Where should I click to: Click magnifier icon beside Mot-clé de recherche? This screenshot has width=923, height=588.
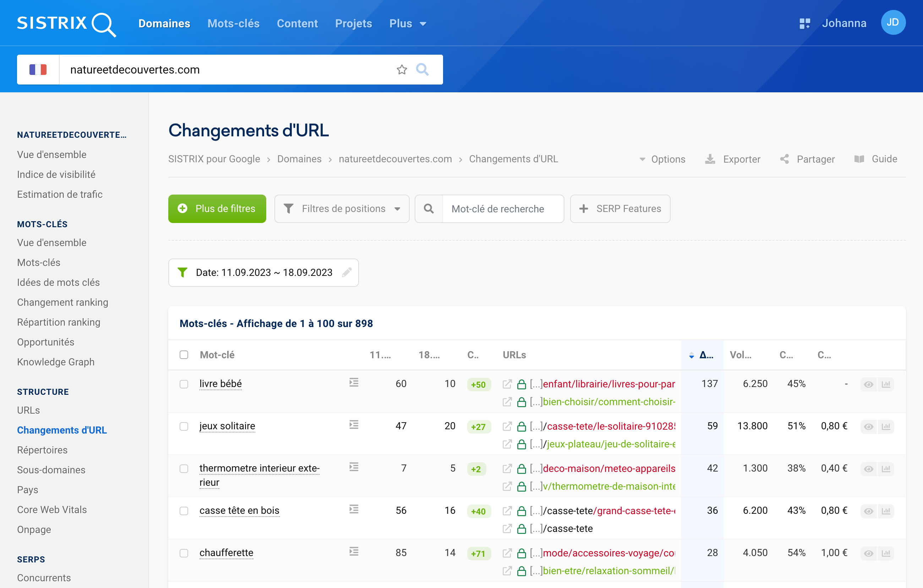click(428, 209)
